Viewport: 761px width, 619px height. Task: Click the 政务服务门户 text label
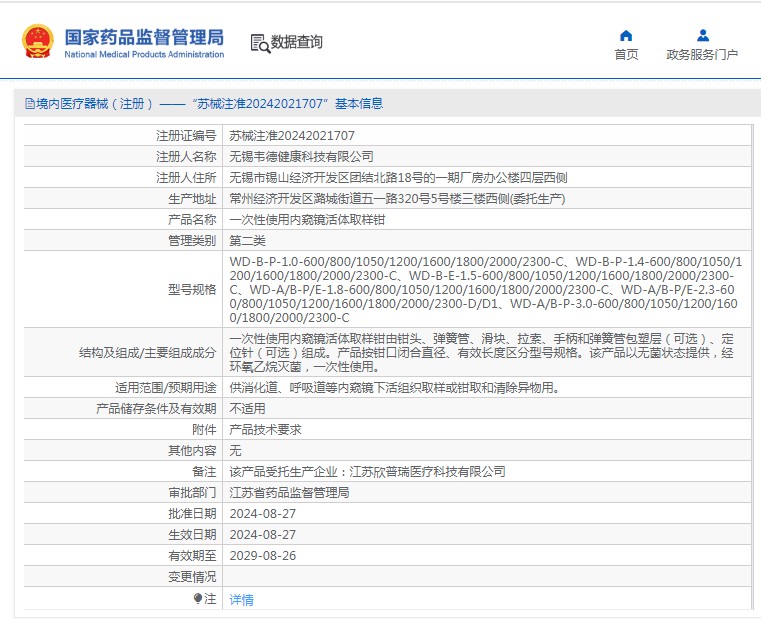point(702,54)
